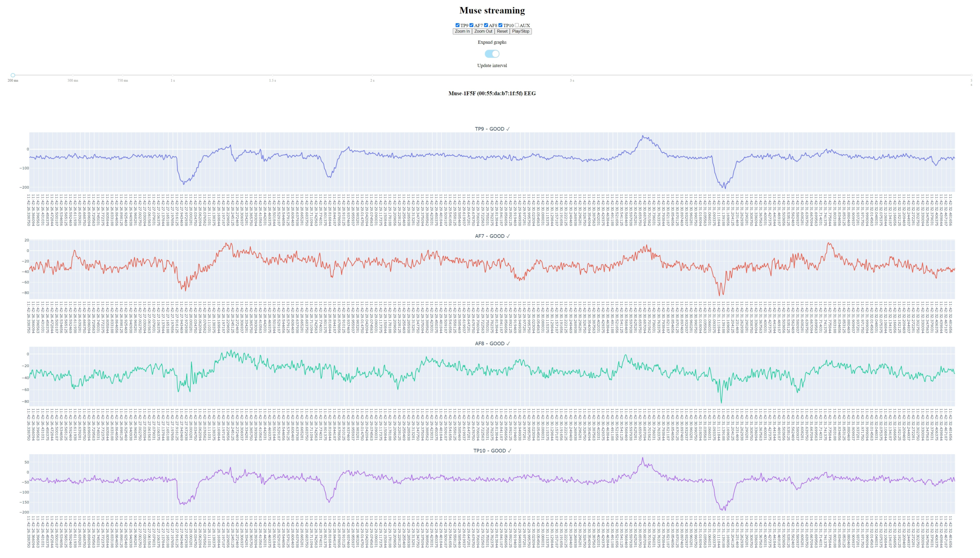
Task: Click the TP10 - GOOD graph title
Action: [x=492, y=451]
